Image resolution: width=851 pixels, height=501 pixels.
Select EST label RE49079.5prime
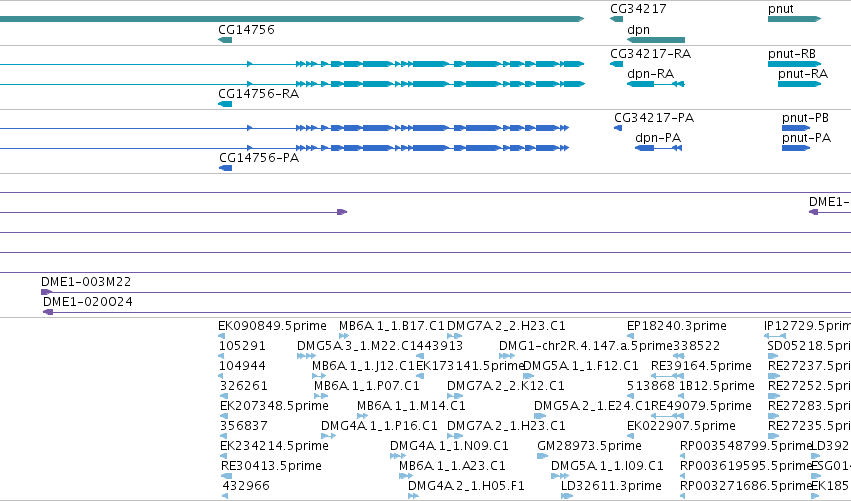point(701,406)
